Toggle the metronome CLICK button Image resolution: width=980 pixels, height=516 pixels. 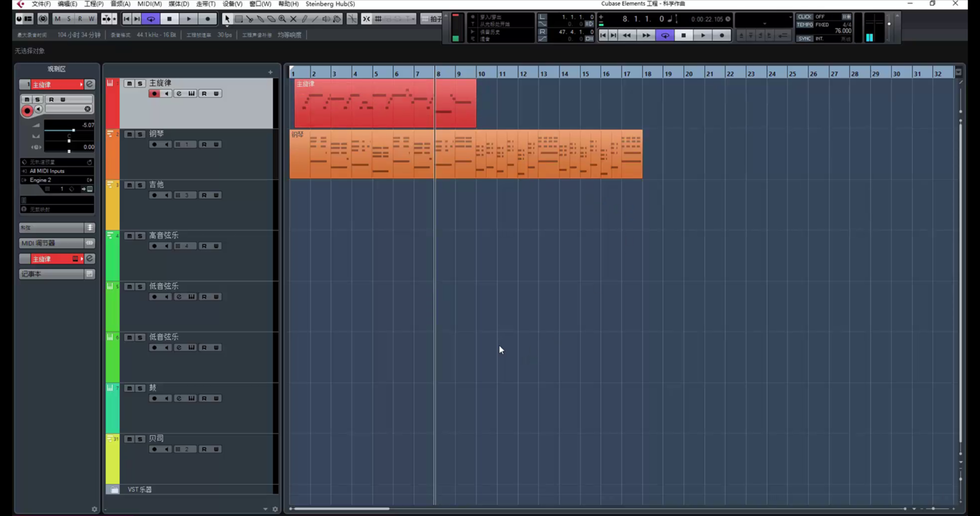(x=805, y=17)
